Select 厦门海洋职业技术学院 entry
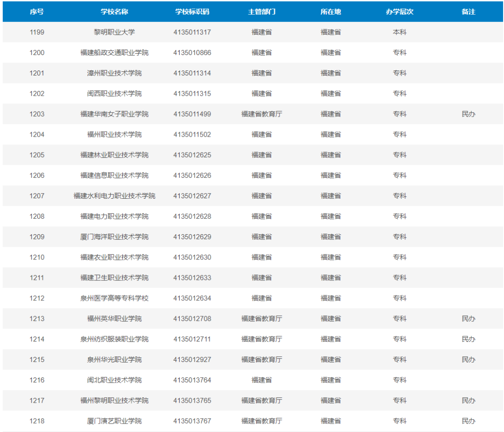Screen dimensions: 504x432 pos(114,237)
